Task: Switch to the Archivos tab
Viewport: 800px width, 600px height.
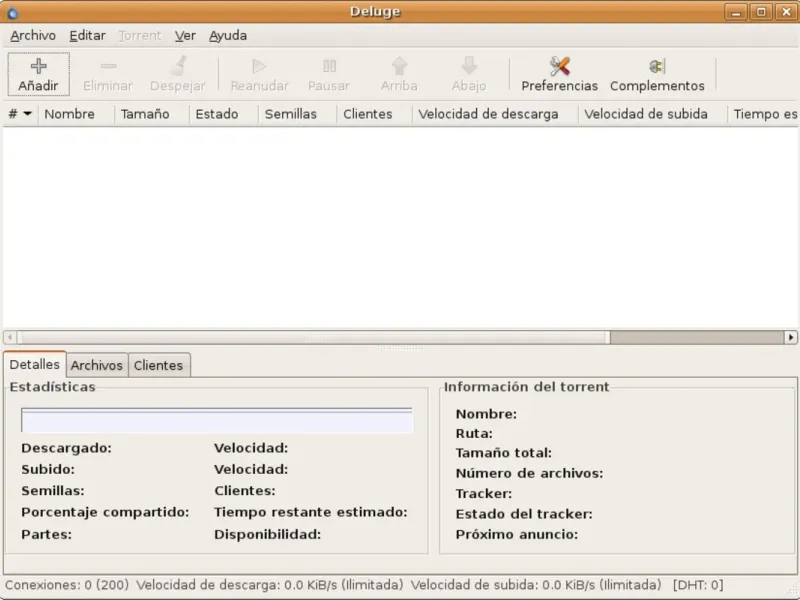Action: 96,365
